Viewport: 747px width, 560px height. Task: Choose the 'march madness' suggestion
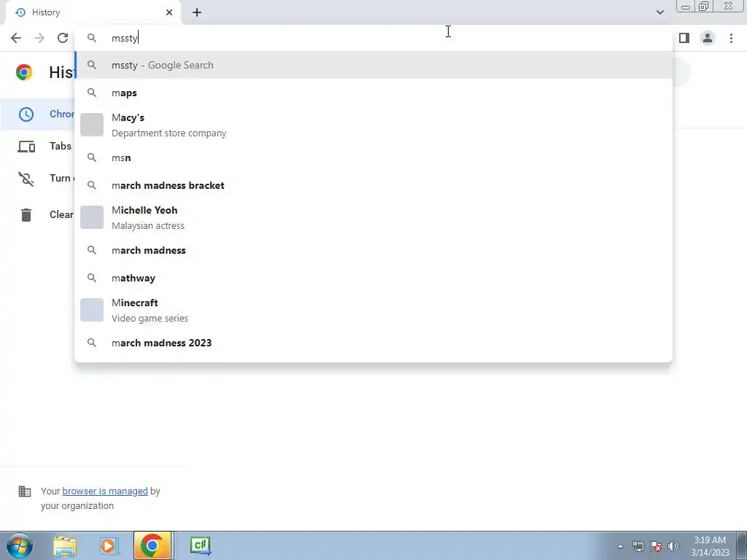click(373, 251)
